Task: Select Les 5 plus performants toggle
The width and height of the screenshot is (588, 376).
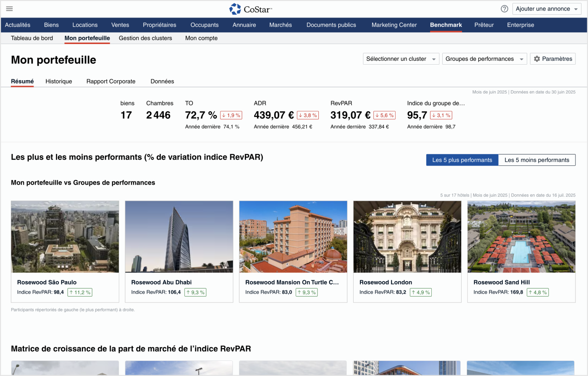Action: pos(462,160)
